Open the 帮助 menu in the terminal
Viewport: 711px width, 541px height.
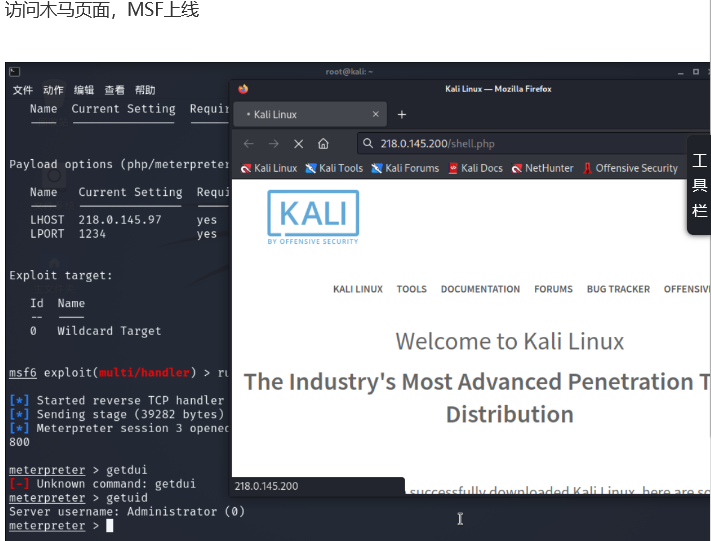tap(145, 90)
